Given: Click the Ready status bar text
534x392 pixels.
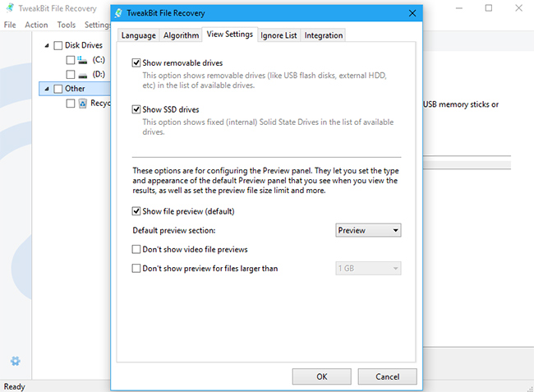Looking at the screenshot, I should click(x=15, y=387).
